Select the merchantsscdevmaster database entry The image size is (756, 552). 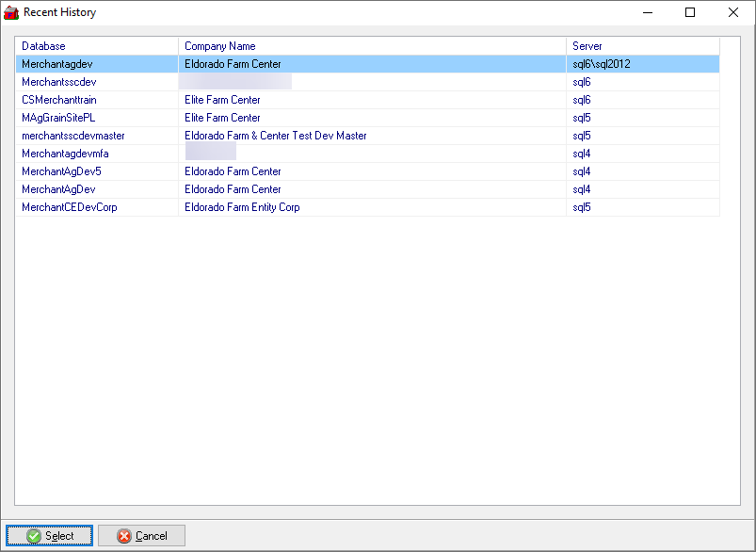tap(73, 136)
